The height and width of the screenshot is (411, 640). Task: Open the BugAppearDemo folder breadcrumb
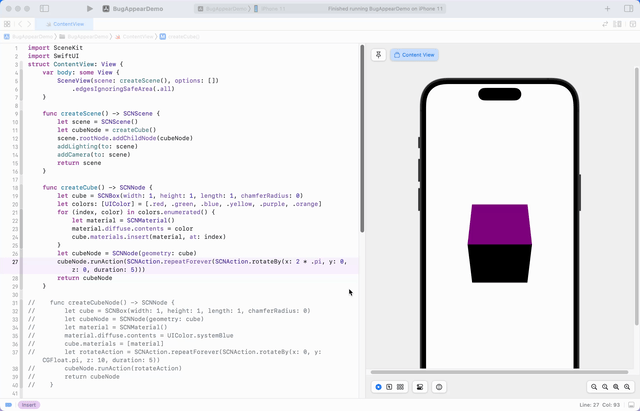(x=84, y=37)
